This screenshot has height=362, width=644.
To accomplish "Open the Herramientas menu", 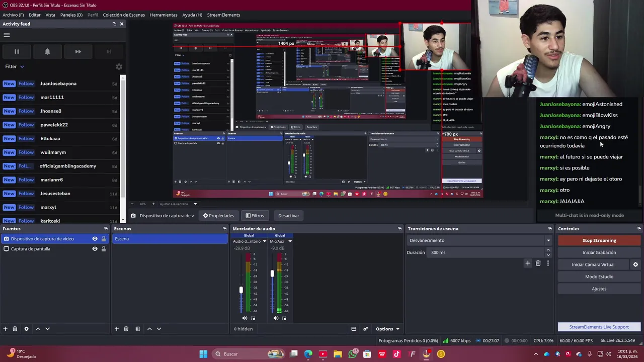I will [164, 15].
